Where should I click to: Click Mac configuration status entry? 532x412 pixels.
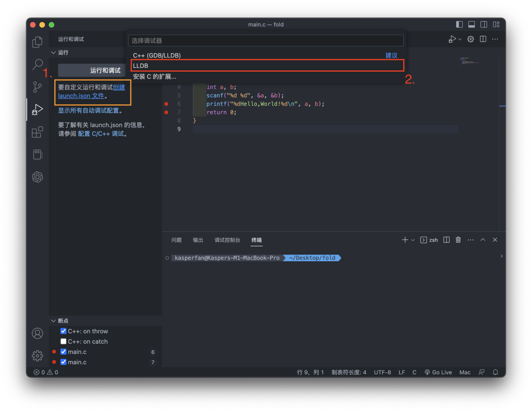[x=465, y=372]
